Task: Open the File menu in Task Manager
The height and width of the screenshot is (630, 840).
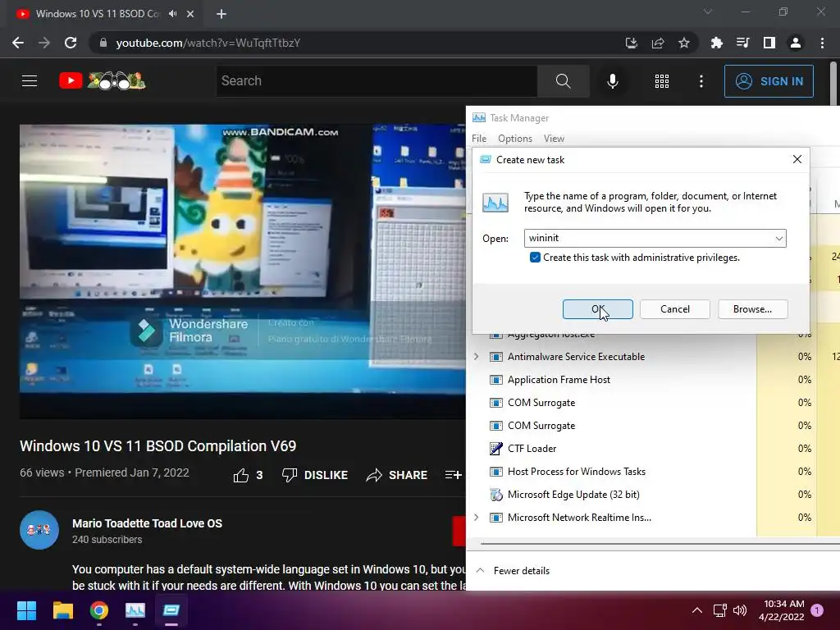Action: (479, 138)
